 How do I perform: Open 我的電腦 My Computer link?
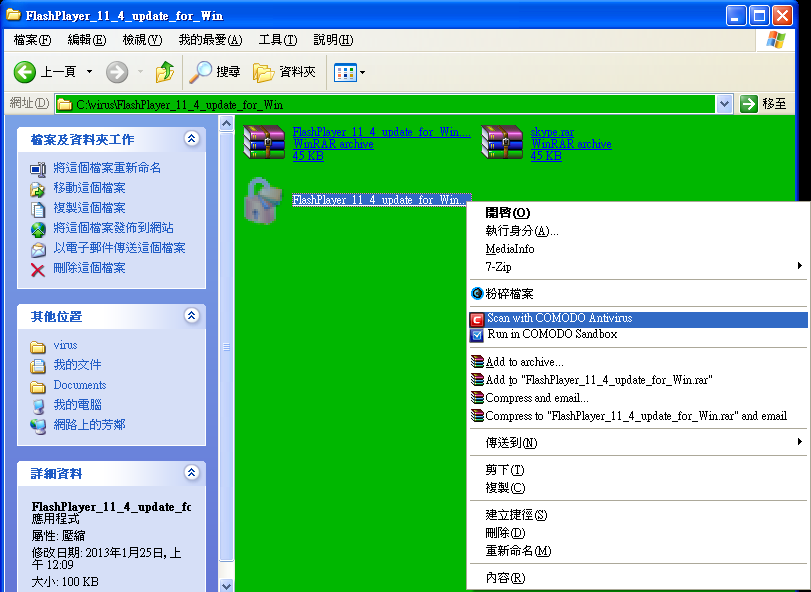[78, 405]
